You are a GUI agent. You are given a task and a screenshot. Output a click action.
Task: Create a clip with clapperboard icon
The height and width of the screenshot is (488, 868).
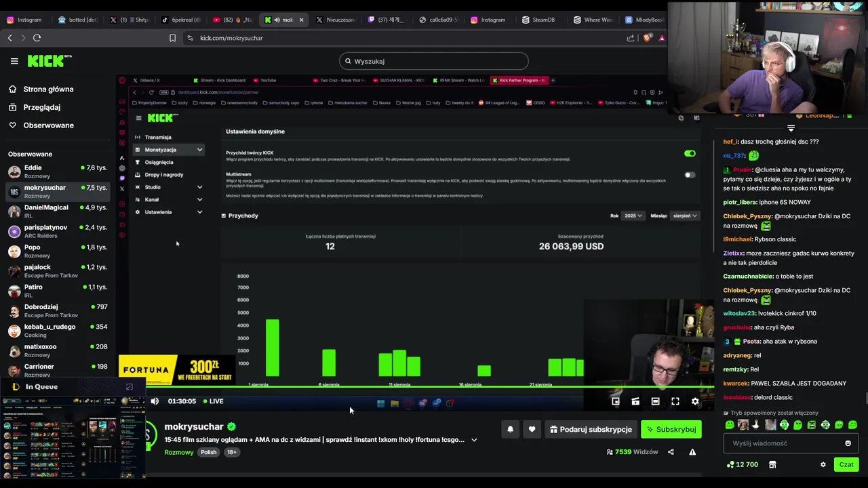tap(635, 401)
